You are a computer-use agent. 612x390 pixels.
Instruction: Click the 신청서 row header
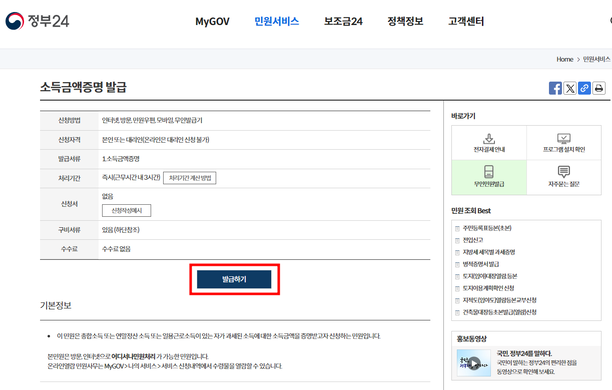69,204
